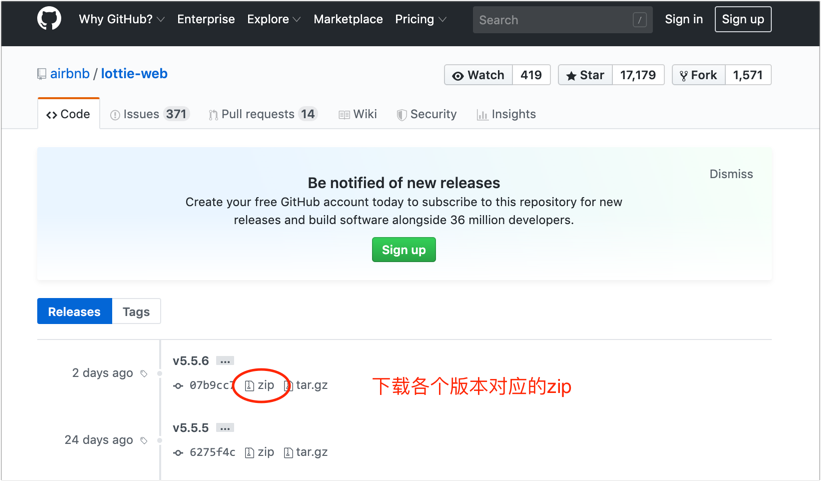Click the green Sign up button

(404, 249)
